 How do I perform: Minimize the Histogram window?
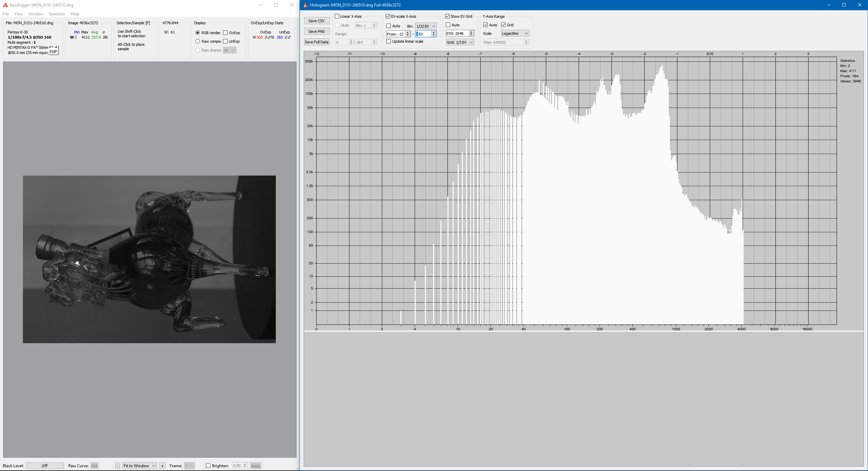tap(829, 5)
